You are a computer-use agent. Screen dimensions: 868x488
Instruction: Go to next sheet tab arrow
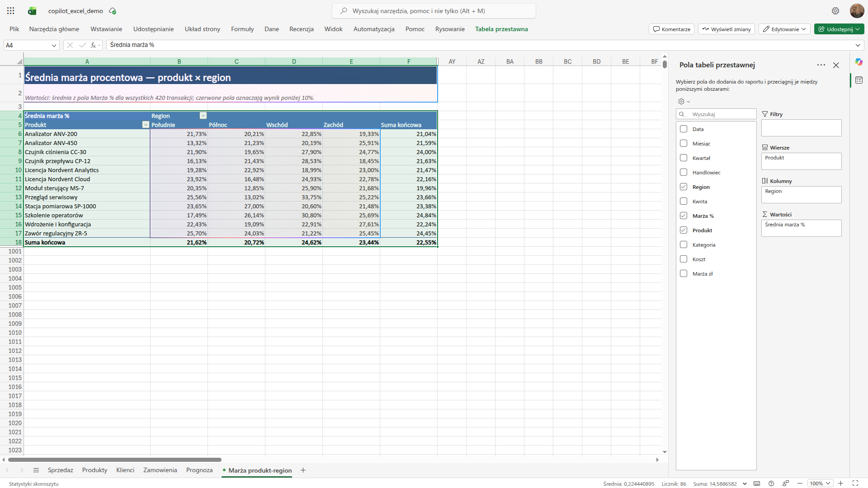(x=22, y=470)
